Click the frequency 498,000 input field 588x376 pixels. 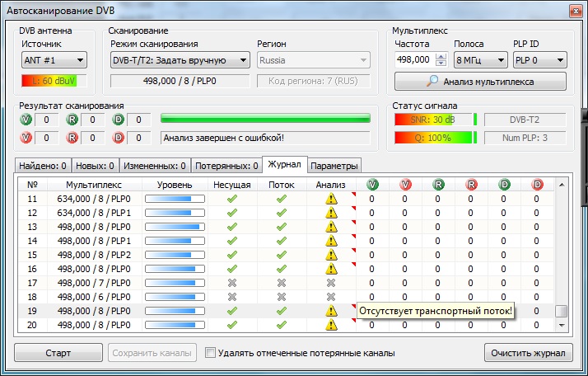pyautogui.click(x=413, y=59)
